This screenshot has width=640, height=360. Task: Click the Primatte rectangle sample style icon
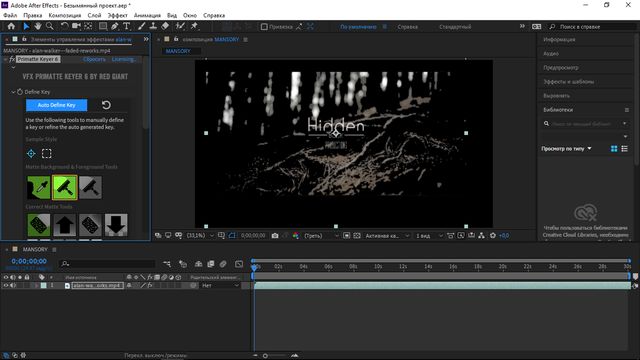click(x=47, y=153)
